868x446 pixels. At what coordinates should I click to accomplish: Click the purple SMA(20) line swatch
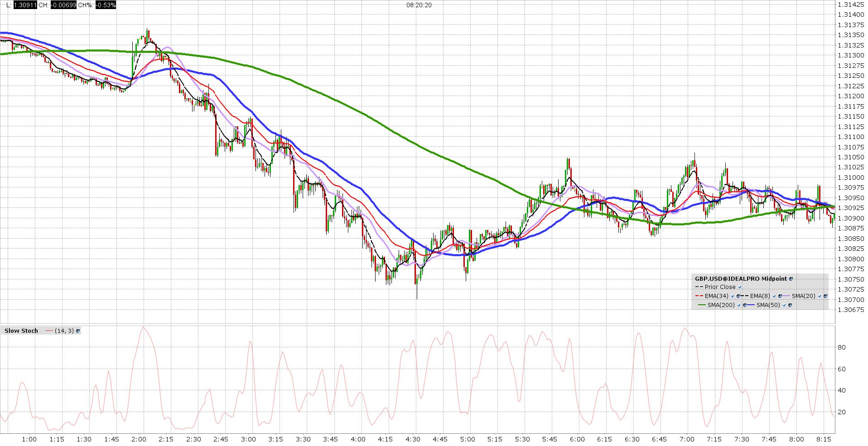point(786,296)
